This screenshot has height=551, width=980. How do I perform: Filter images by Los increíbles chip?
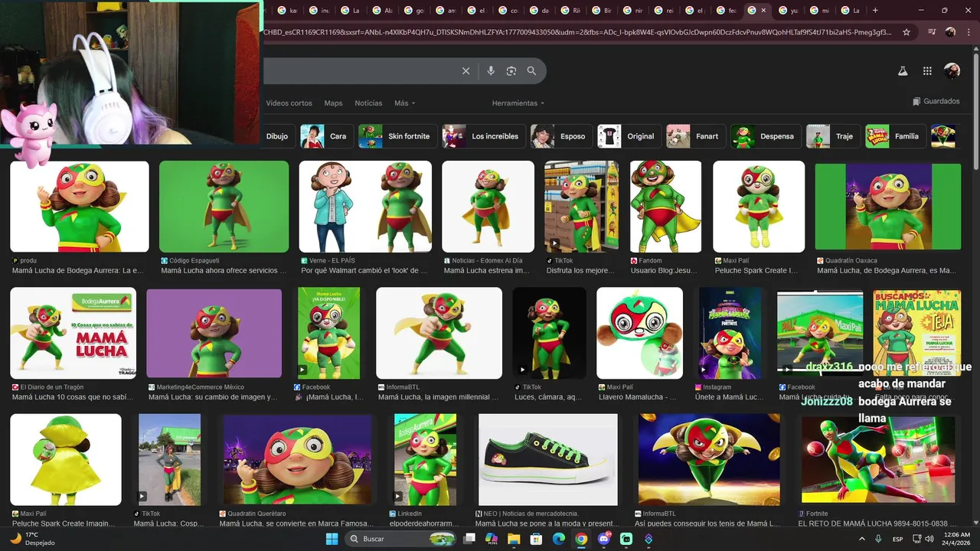coord(482,136)
